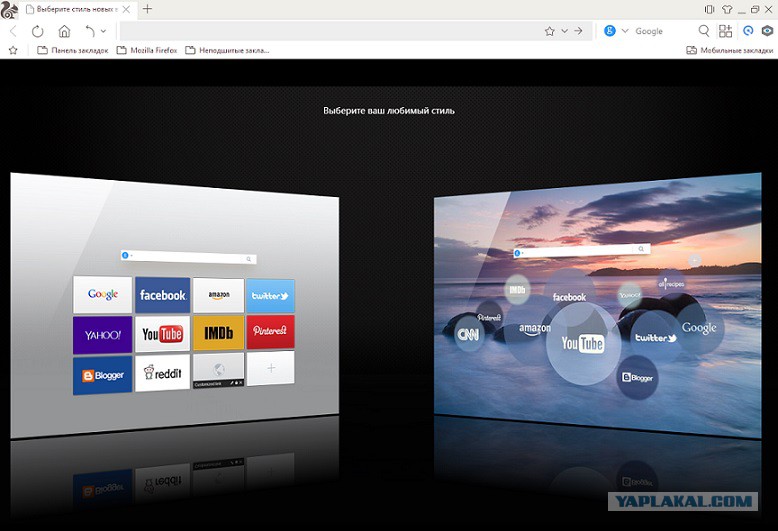Open Мобильные закладки
The width and height of the screenshot is (778, 531).
(729, 50)
